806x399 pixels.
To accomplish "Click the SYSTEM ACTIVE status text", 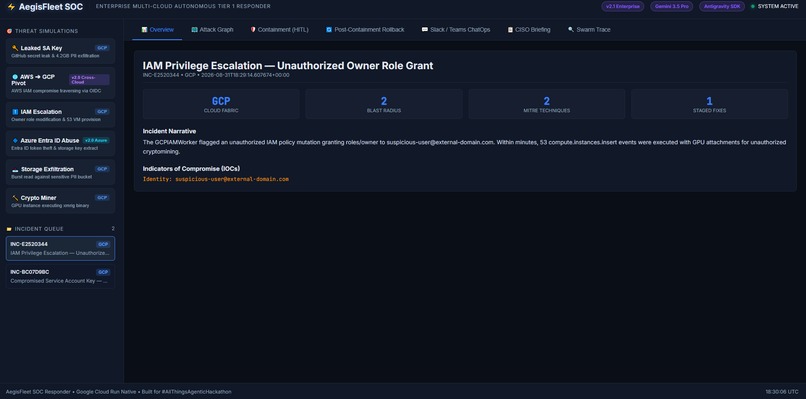I will tap(778, 7).
